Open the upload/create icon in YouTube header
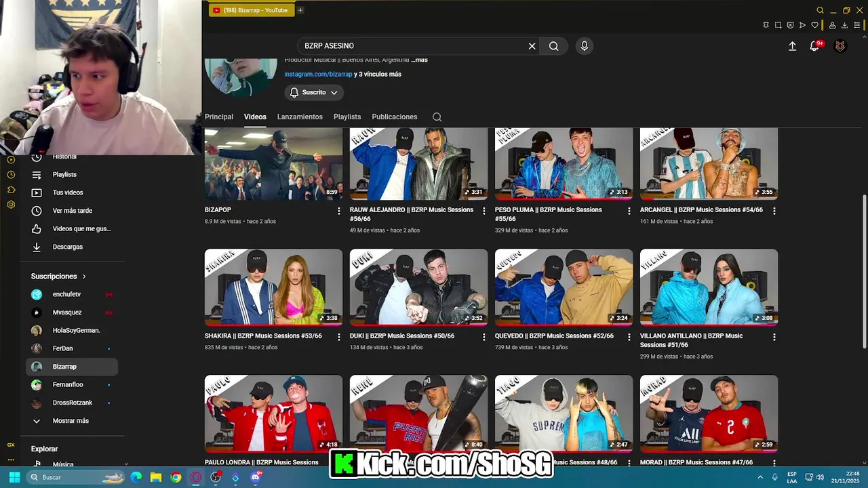 pos(792,46)
